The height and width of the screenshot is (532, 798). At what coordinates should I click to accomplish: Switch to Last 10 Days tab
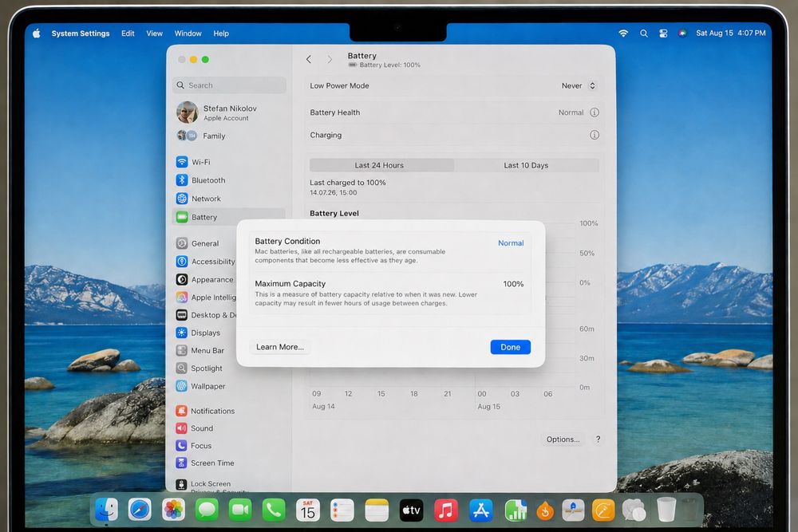click(526, 165)
